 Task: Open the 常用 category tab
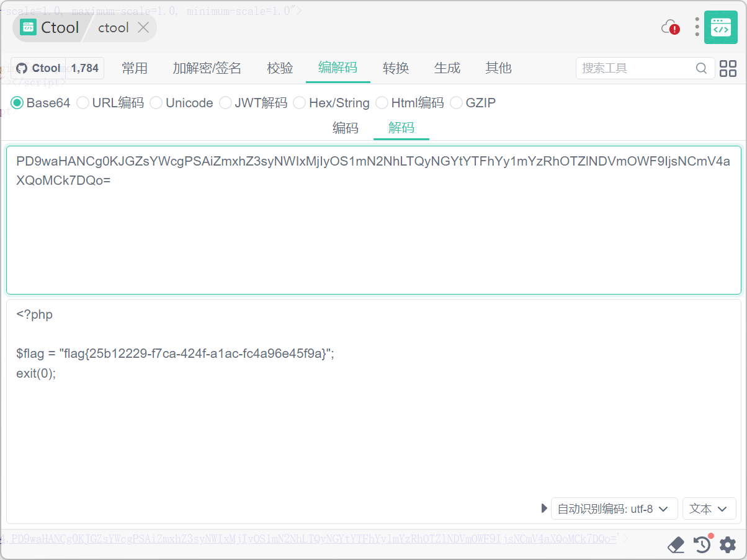click(x=135, y=68)
